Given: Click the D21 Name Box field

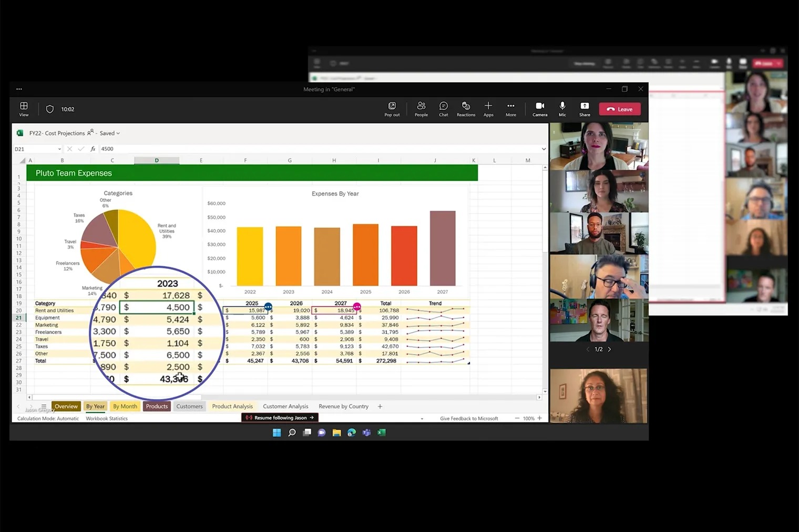Looking at the screenshot, I should [37, 149].
